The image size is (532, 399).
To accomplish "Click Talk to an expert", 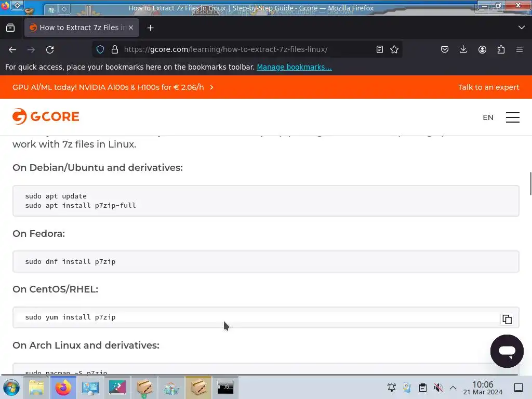I will pos(488,87).
